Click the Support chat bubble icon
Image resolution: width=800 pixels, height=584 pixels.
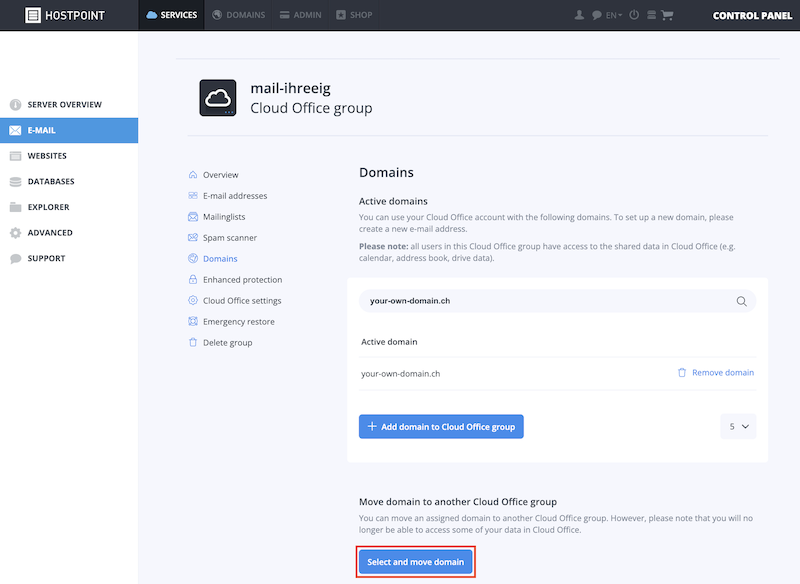coord(15,259)
